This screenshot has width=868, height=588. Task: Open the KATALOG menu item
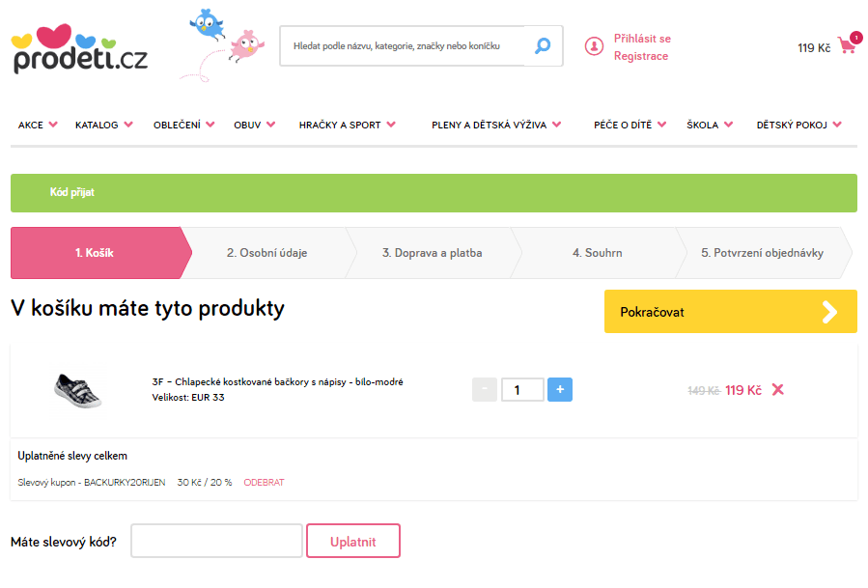pyautogui.click(x=97, y=126)
